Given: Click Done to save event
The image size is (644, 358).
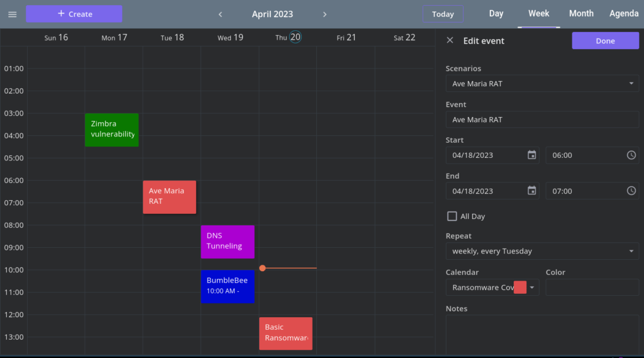Looking at the screenshot, I should coord(606,41).
